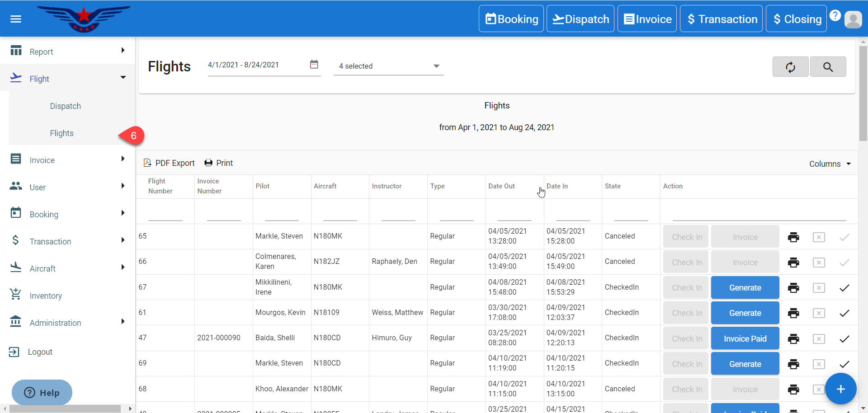
Task: Click the help question mark icon
Action: [x=835, y=16]
